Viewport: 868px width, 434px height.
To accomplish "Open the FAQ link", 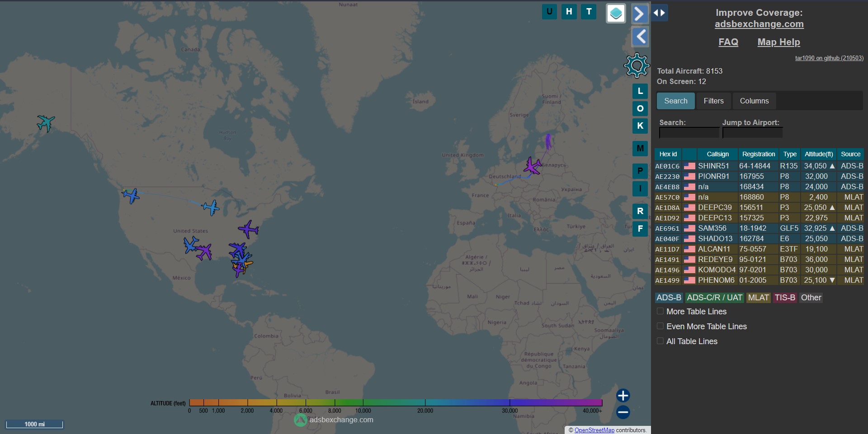I will [728, 42].
